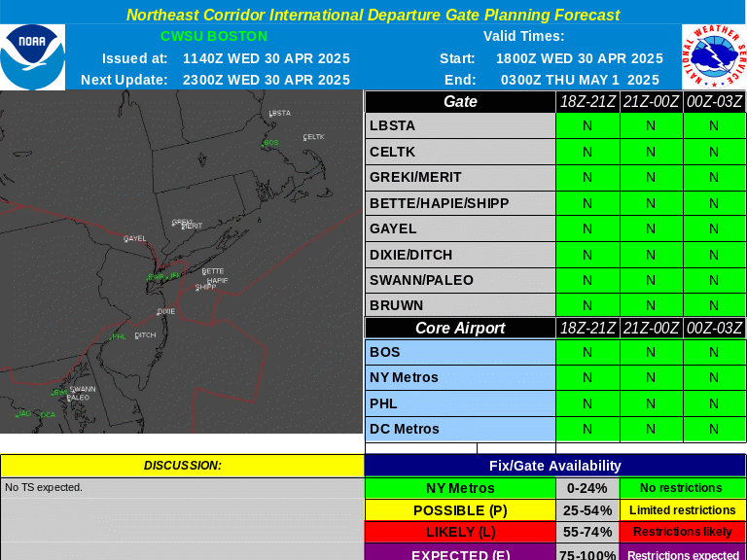Viewport: 747px width, 560px height.
Task: Click the BOS core airport row
Action: [x=460, y=352]
